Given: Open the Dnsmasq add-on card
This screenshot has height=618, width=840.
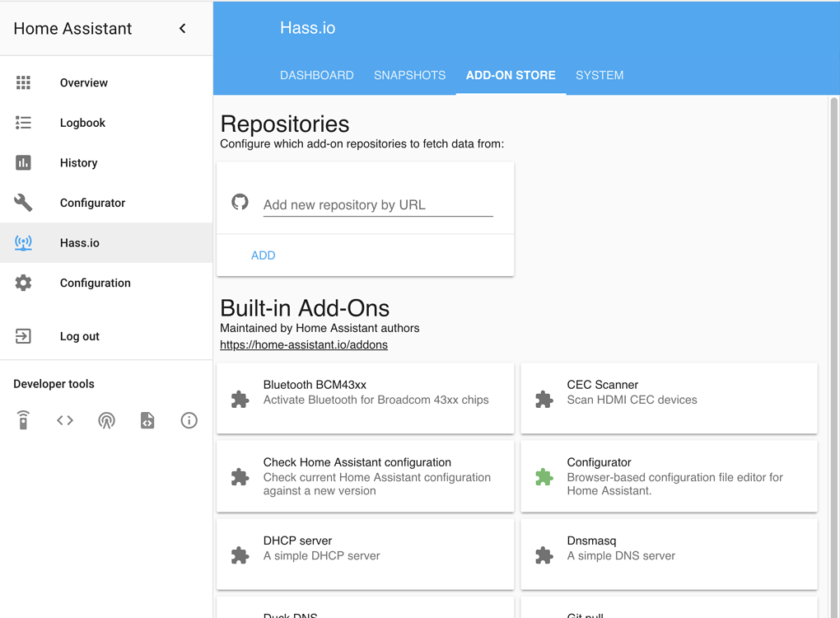Looking at the screenshot, I should click(669, 554).
